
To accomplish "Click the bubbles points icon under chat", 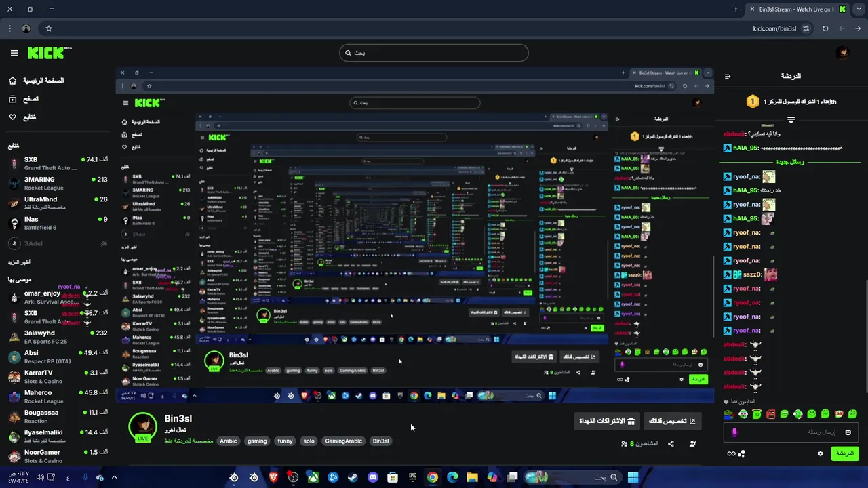I will click(742, 453).
